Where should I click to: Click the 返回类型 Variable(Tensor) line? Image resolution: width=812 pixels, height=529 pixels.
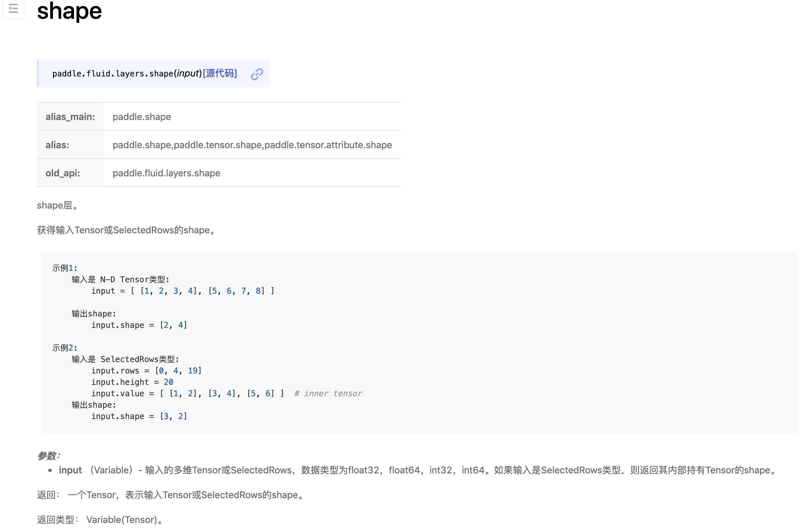[x=100, y=520]
